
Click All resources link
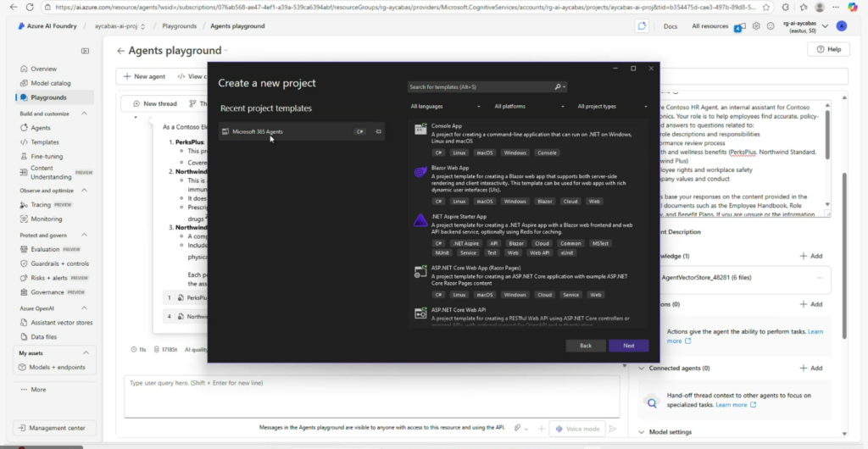tap(709, 26)
